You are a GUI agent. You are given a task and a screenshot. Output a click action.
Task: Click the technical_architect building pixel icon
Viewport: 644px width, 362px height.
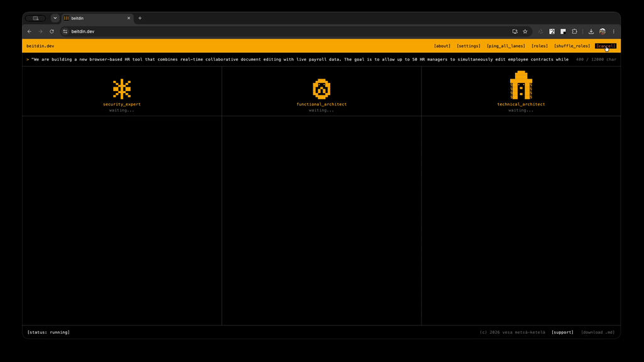pyautogui.click(x=521, y=85)
